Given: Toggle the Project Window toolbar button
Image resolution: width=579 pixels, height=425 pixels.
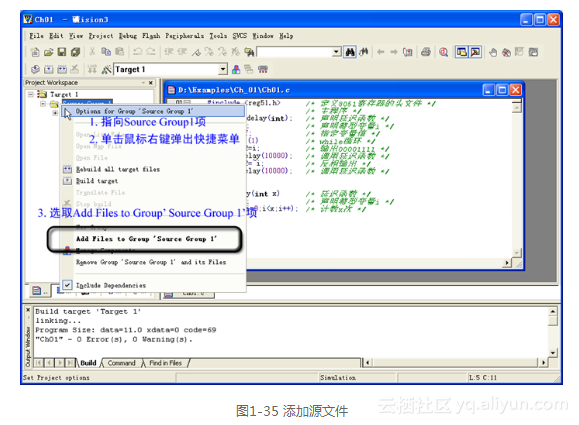Looking at the screenshot, I should tap(462, 52).
